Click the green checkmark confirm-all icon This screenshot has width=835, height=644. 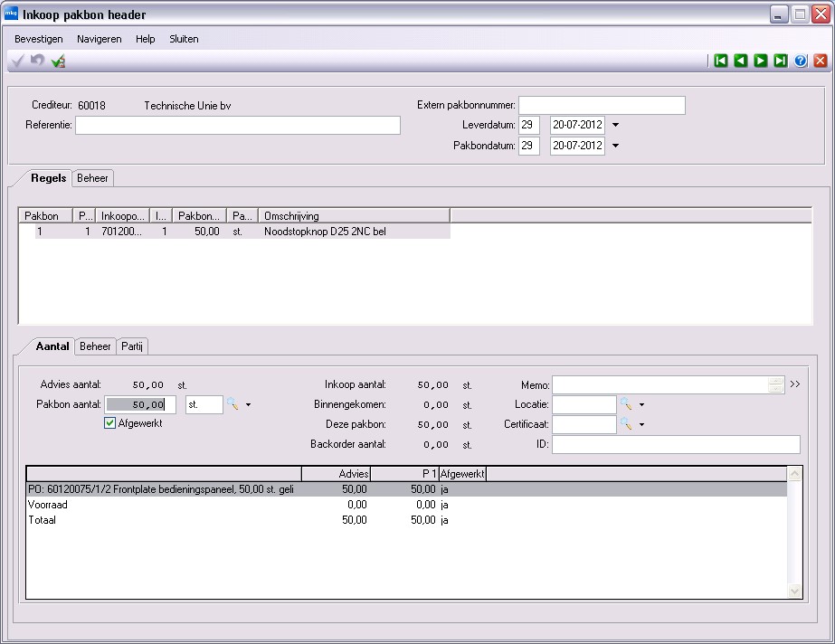tap(58, 62)
